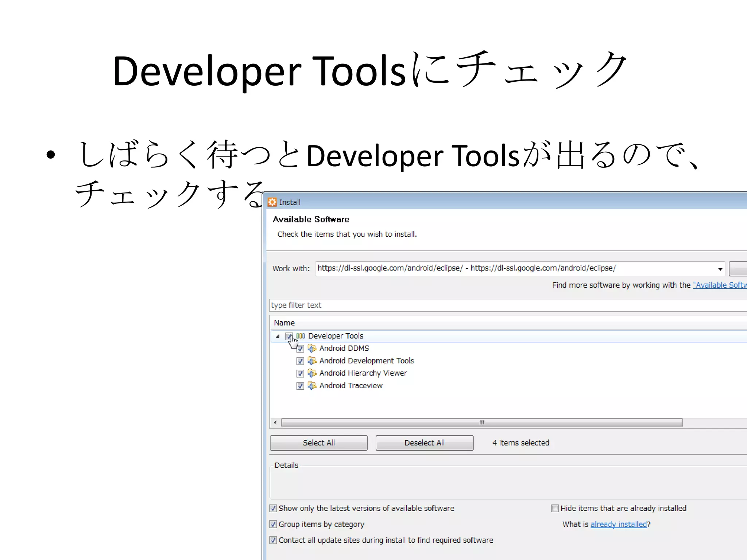
Task: Open the Available Software Sites link
Action: point(720,285)
